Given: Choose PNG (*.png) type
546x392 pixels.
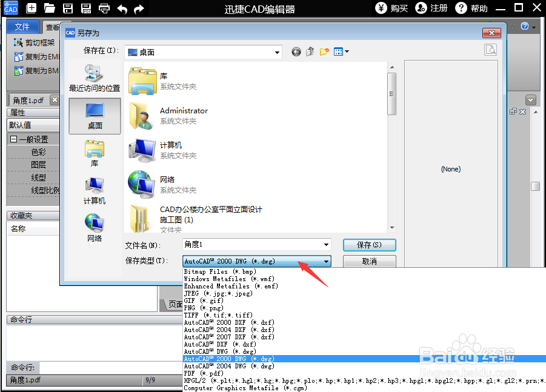Looking at the screenshot, I should (204, 308).
